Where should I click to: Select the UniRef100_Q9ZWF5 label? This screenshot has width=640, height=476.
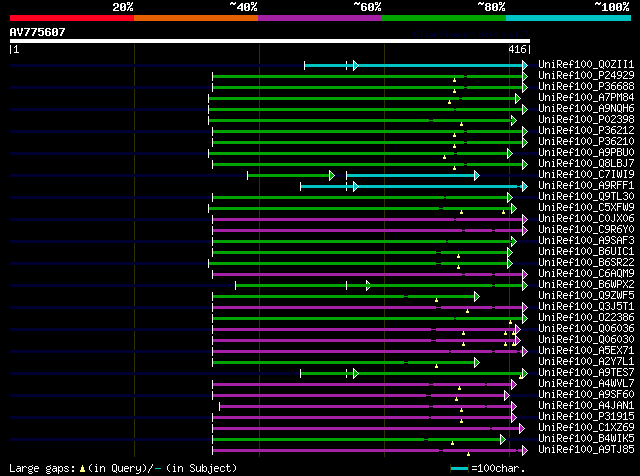click(x=586, y=296)
